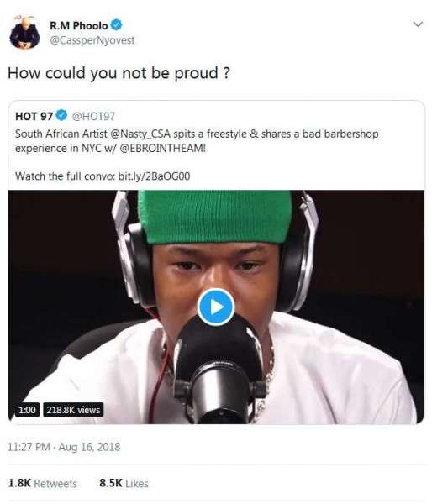The height and width of the screenshot is (504, 432).
Task: View the 1.8K Retweets list
Action: 42,484
